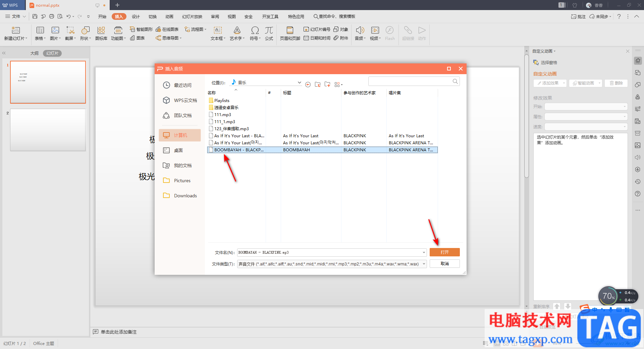
Task: Insert a Formula (公式)
Action: [x=269, y=34]
